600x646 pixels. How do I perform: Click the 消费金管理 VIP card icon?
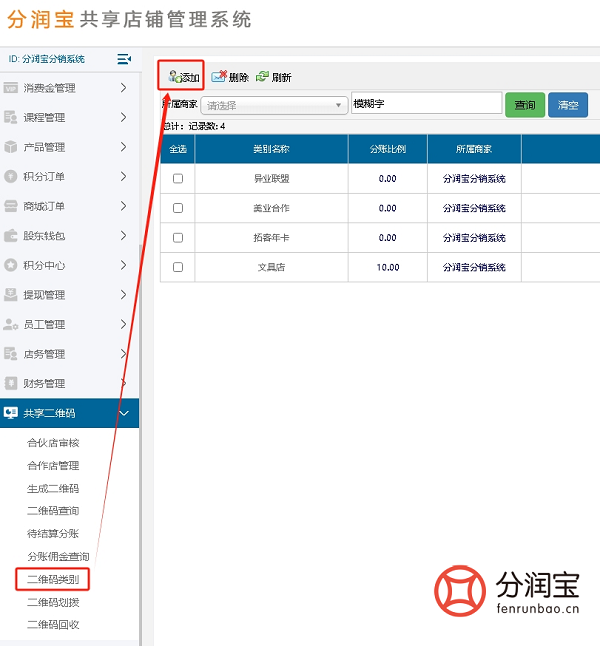[10, 88]
